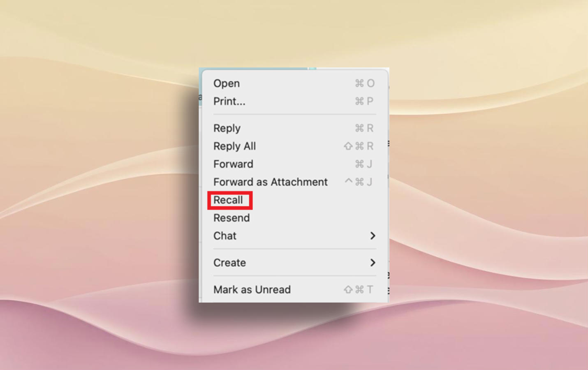The height and width of the screenshot is (370, 588).
Task: Click control ⌘J shortcut beside Forward as Attachment
Action: pyautogui.click(x=358, y=182)
